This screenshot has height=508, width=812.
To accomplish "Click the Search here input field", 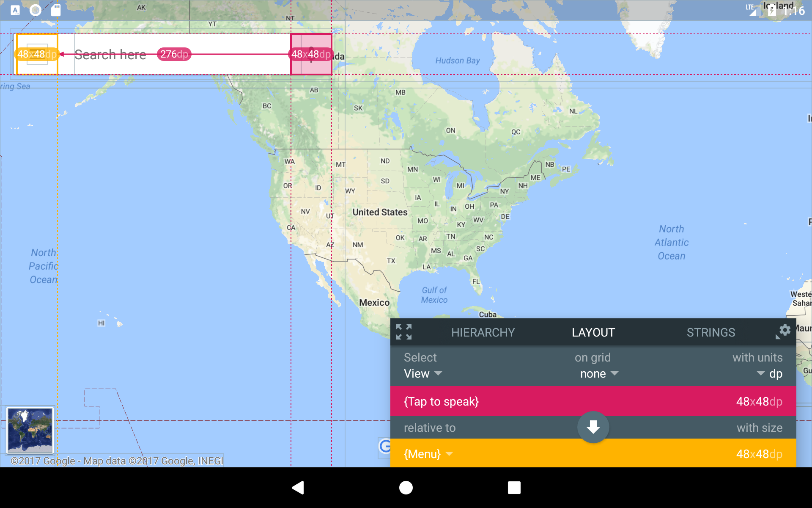I will [182, 54].
